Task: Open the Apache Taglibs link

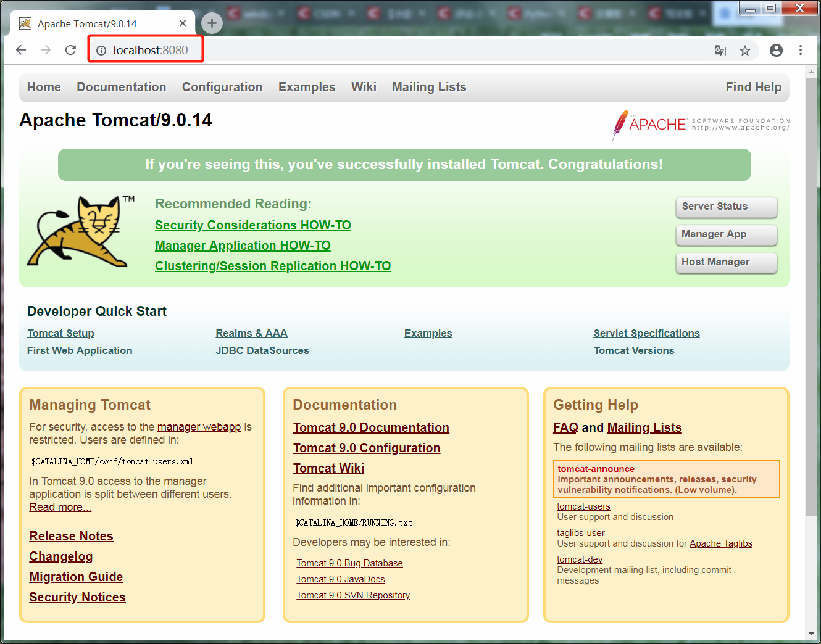Action: 721,543
